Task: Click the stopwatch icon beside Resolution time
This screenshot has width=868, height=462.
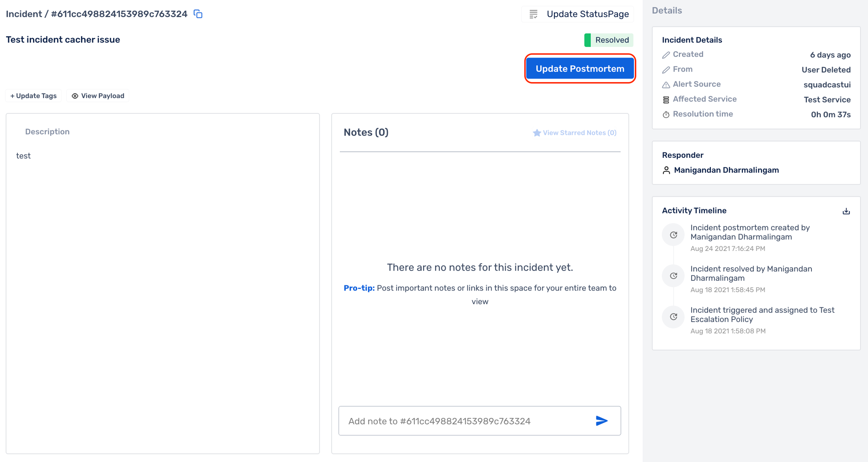Action: tap(666, 115)
